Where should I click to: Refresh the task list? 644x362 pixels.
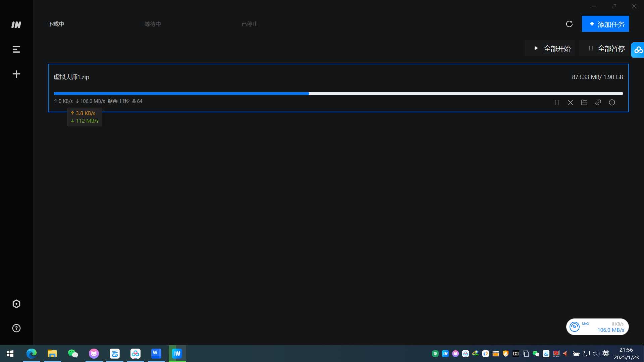569,24
